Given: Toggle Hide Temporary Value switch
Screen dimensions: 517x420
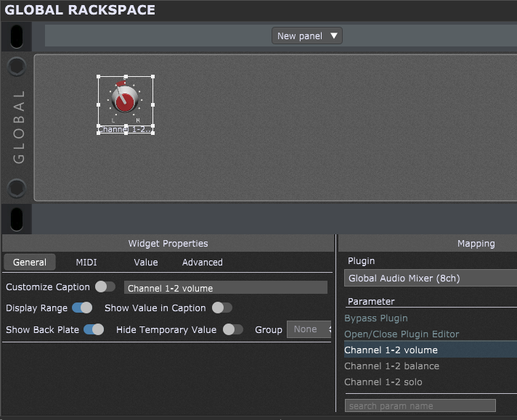Looking at the screenshot, I should click(x=232, y=329).
